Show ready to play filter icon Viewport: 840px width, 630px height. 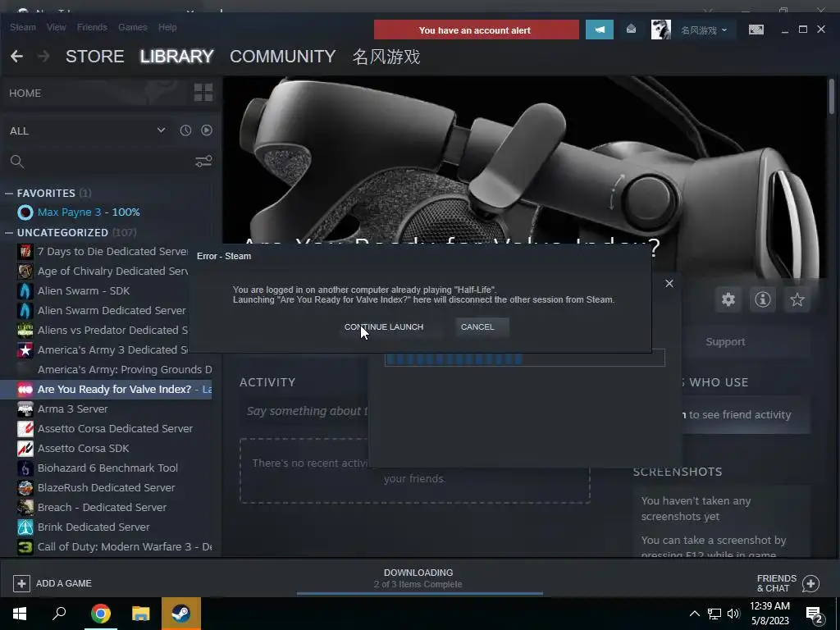click(x=206, y=130)
